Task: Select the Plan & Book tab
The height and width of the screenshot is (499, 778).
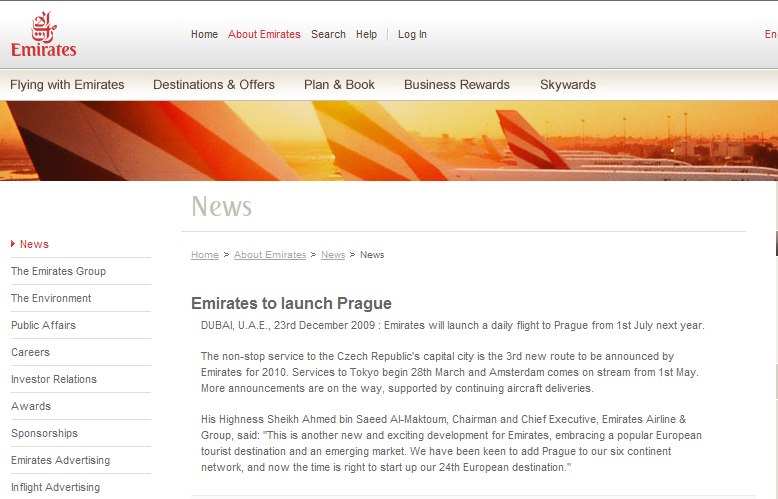Action: [339, 85]
